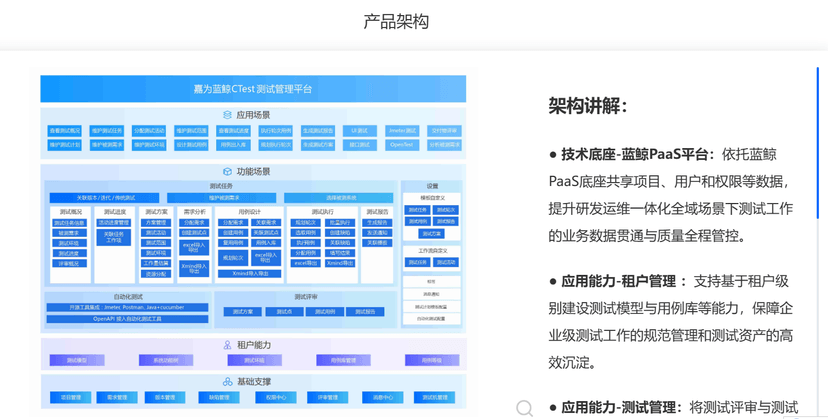
Task: Click the OpenAPI 接入自动化测试工具 bar
Action: pos(127,319)
